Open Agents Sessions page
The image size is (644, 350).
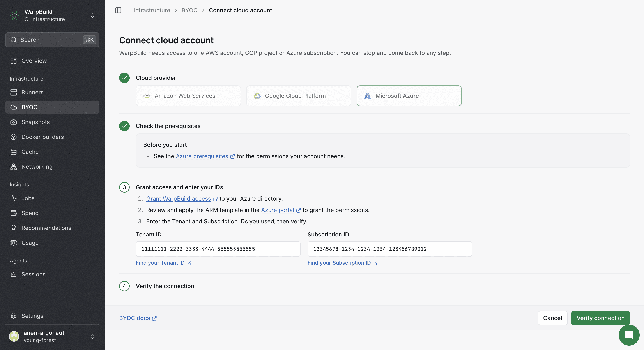[x=52, y=274]
